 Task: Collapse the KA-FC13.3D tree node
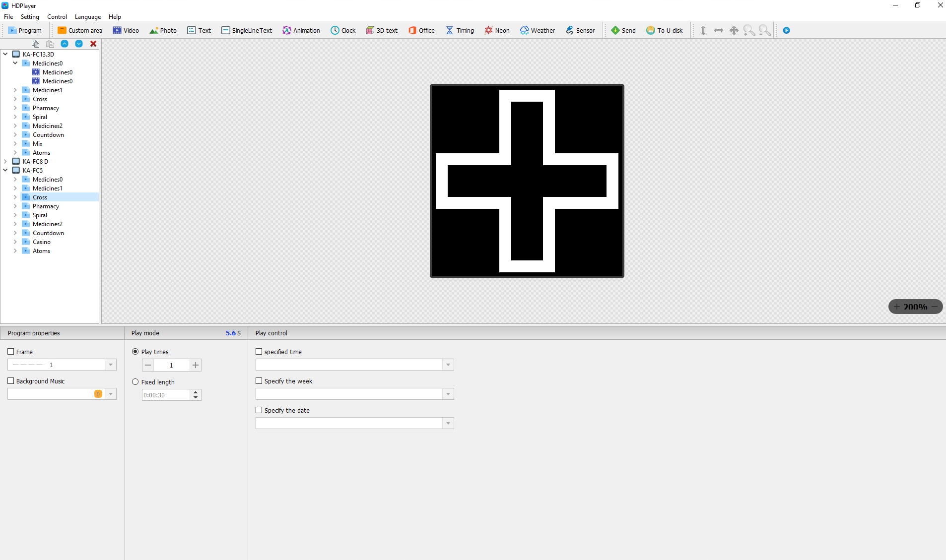tap(5, 54)
